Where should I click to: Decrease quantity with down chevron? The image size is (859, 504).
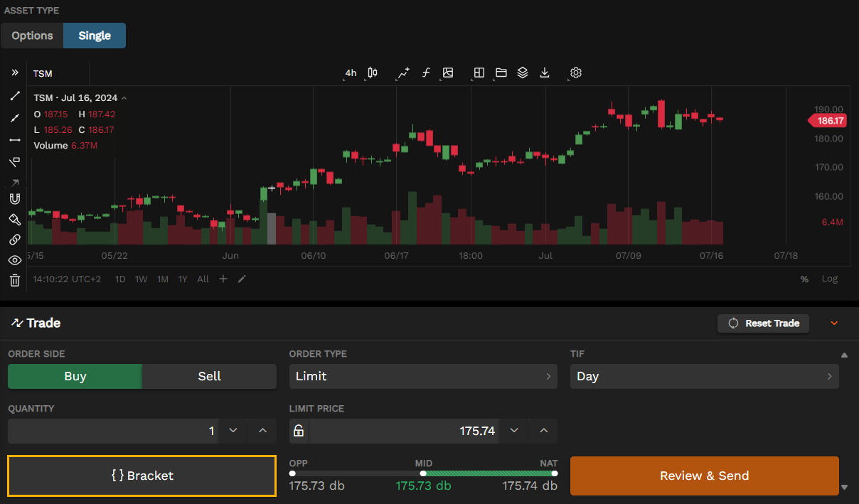[233, 431]
